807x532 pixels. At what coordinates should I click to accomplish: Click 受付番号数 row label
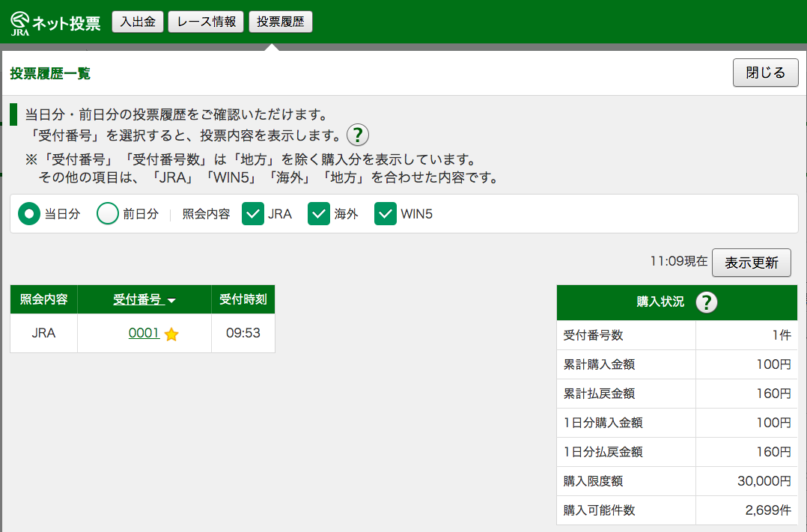tap(593, 335)
